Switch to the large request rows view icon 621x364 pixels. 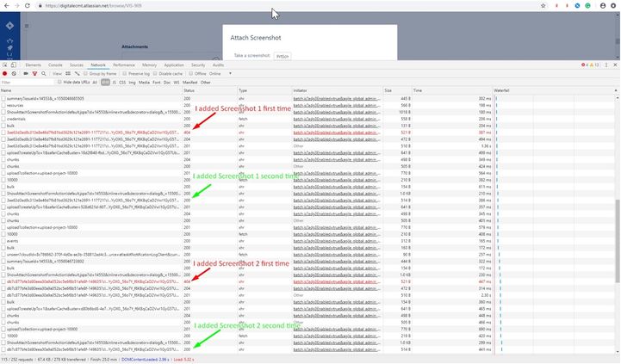coord(68,74)
